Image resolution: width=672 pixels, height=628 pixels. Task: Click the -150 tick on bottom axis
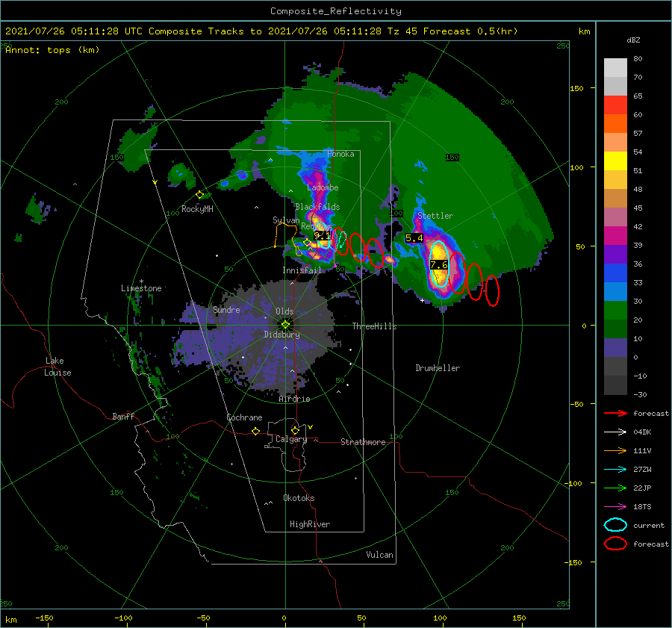[44, 618]
